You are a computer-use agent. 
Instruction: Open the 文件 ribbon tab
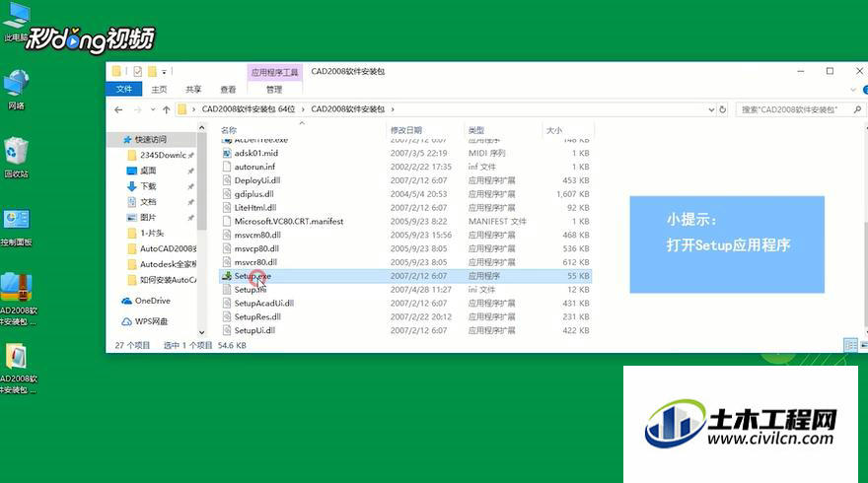click(x=124, y=89)
